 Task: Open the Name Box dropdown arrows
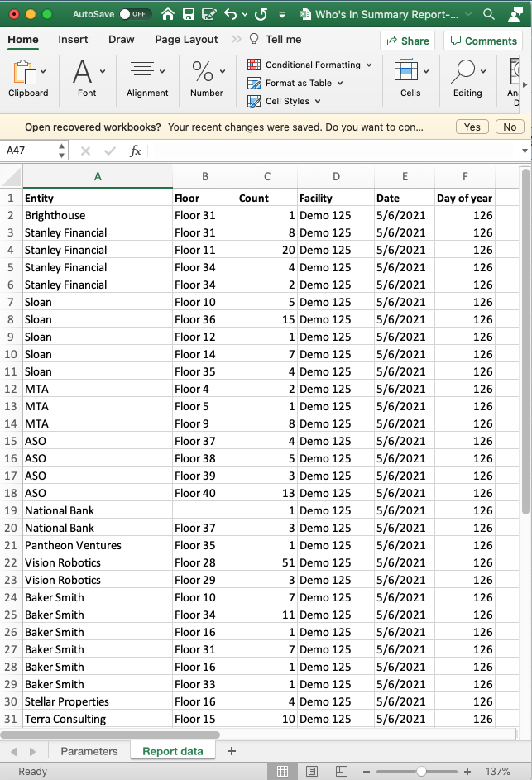61,151
